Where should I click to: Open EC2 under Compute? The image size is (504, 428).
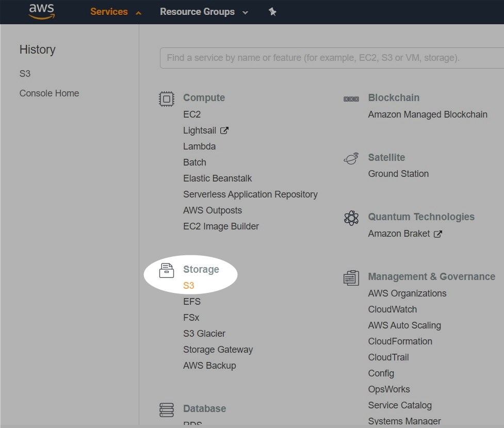coord(191,114)
